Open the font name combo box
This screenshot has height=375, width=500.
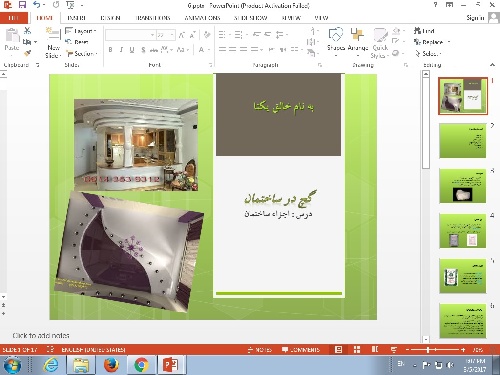130,35
